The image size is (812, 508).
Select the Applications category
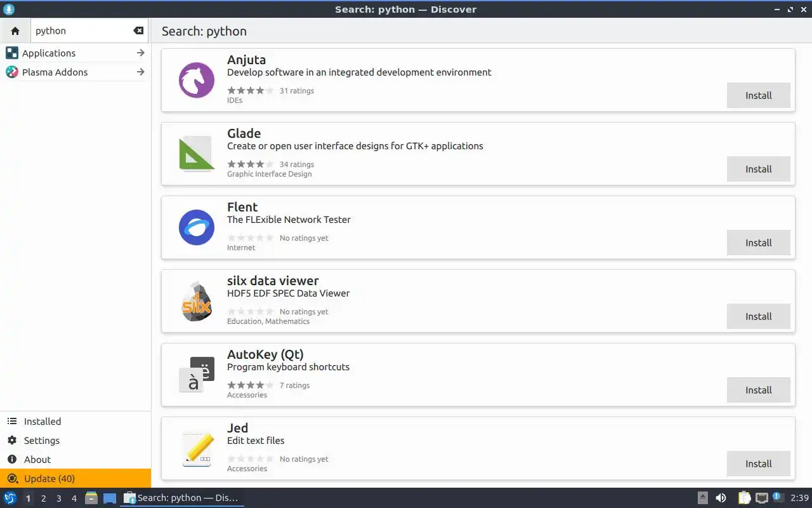point(75,53)
